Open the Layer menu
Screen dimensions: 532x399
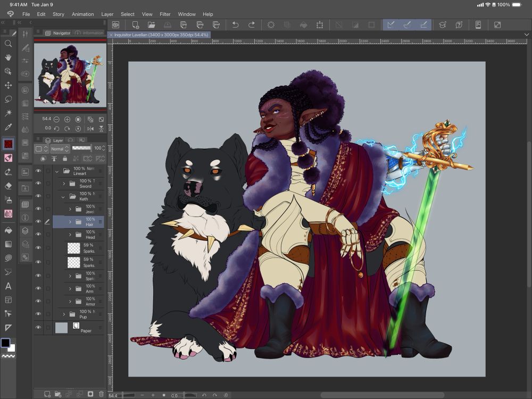(x=107, y=14)
